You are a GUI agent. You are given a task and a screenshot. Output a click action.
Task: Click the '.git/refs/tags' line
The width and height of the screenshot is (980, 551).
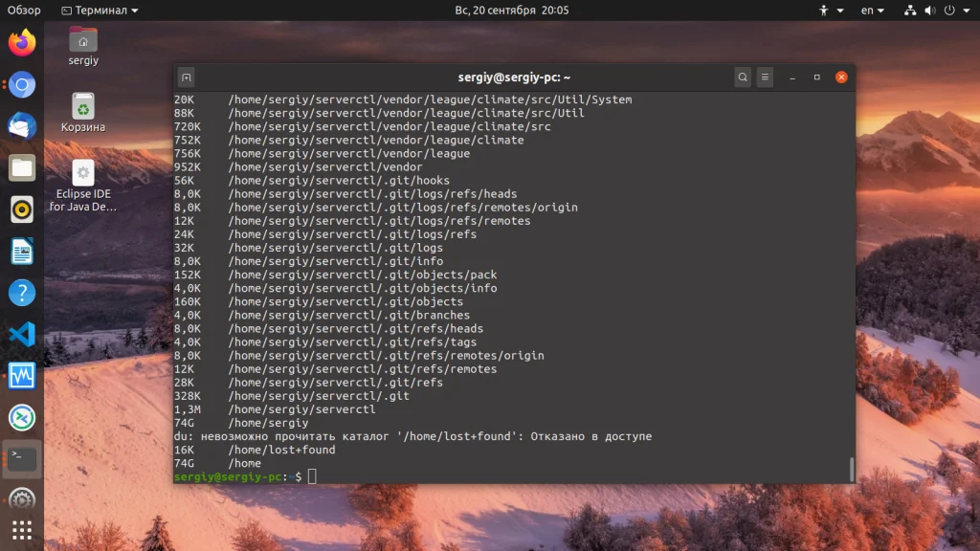[325, 342]
